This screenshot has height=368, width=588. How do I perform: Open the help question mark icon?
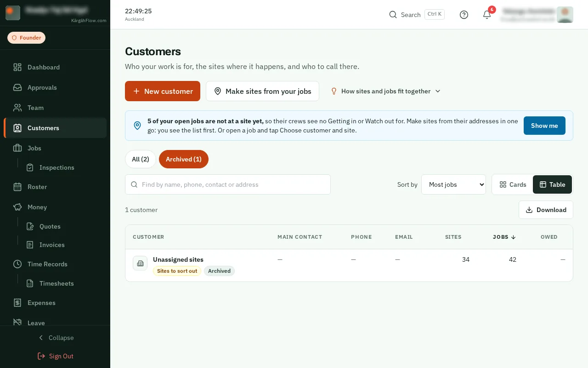tap(464, 15)
